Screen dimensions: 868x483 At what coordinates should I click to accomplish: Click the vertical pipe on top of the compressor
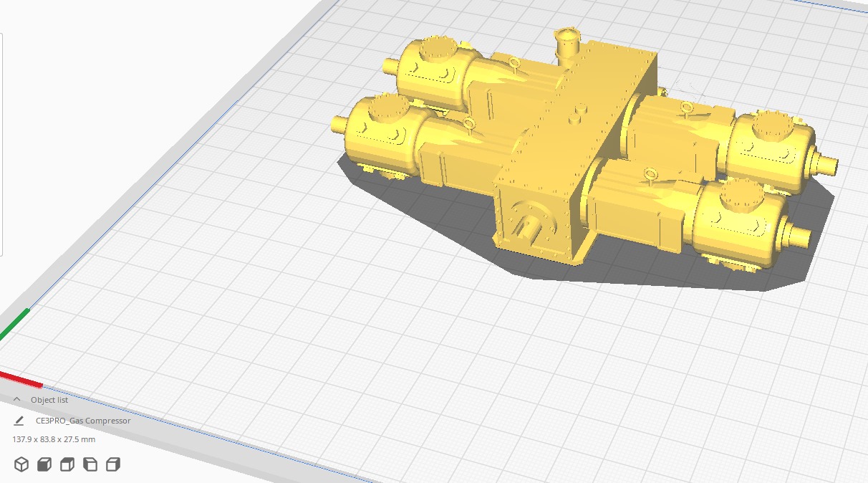click(568, 47)
